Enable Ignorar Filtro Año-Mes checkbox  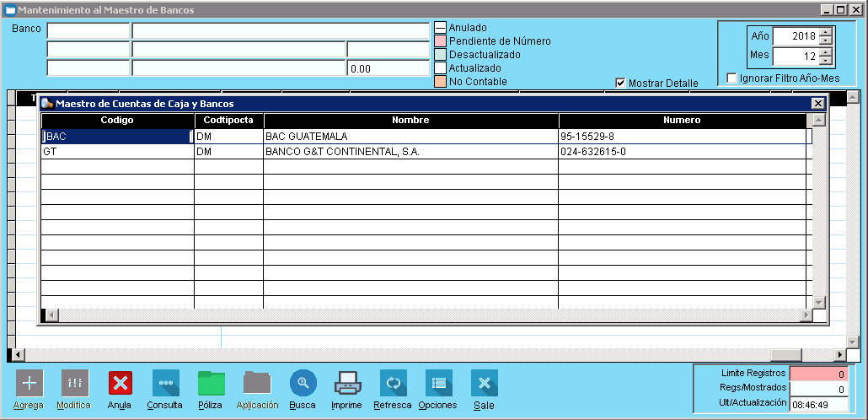pos(732,78)
